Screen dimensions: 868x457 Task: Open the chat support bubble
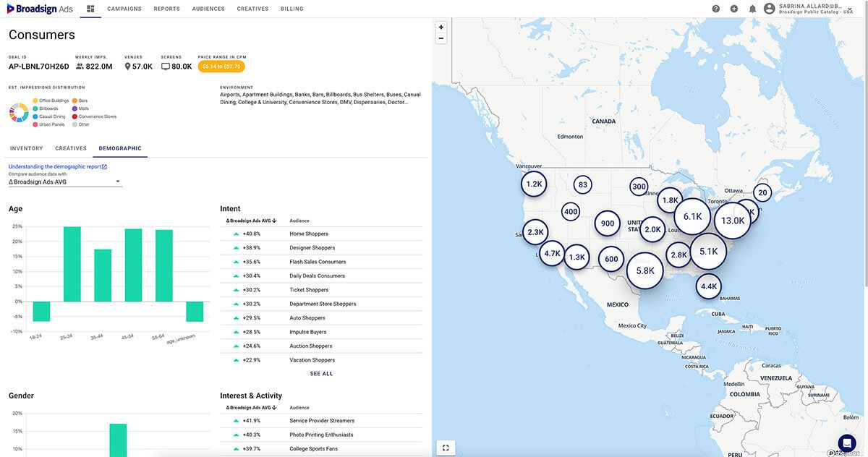pyautogui.click(x=847, y=443)
